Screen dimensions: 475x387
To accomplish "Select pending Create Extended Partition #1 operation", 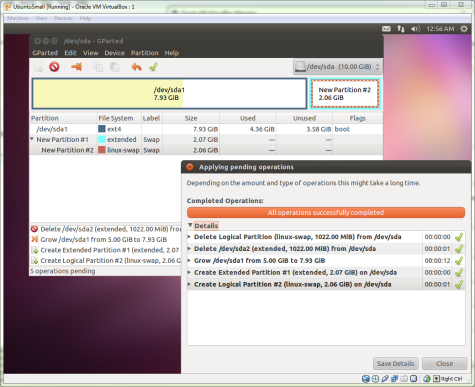I will point(106,250).
